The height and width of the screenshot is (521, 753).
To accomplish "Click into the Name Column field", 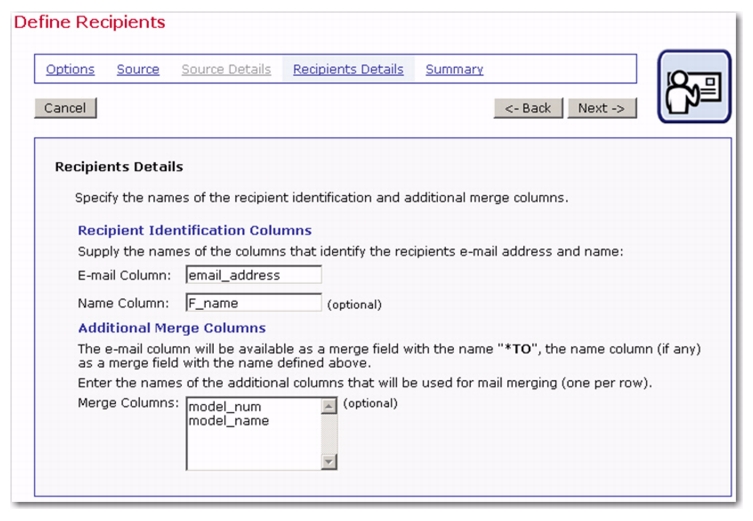I will pos(253,302).
